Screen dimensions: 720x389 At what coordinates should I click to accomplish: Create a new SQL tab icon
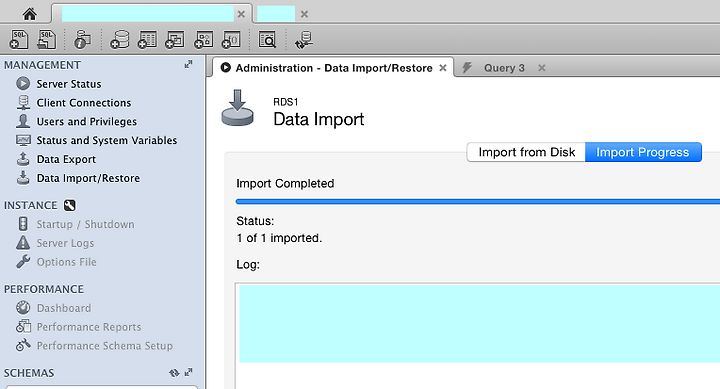click(19, 39)
